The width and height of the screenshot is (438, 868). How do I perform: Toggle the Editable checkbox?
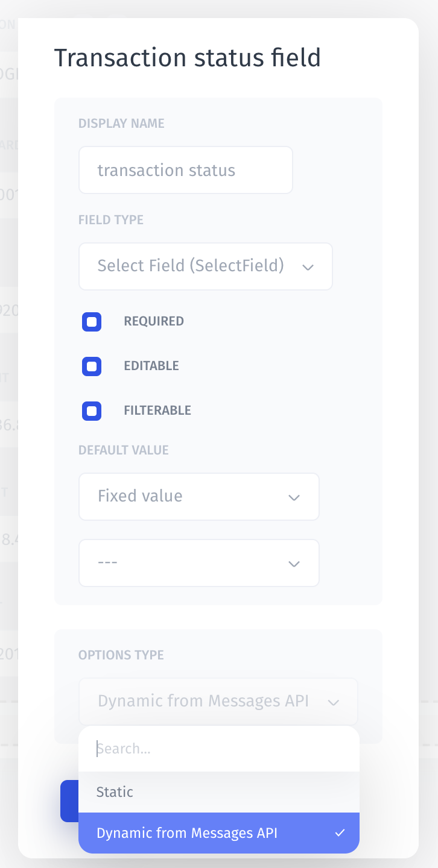click(92, 366)
